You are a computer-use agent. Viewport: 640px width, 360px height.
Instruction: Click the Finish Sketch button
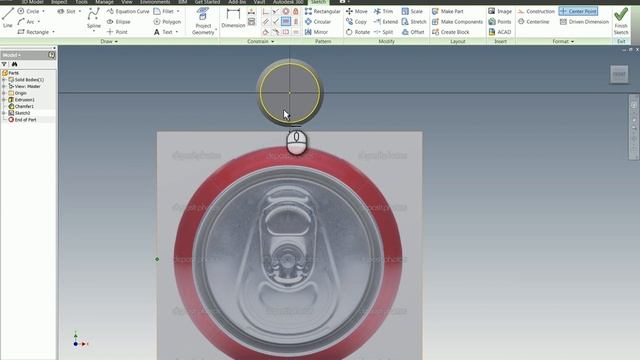coord(621,21)
